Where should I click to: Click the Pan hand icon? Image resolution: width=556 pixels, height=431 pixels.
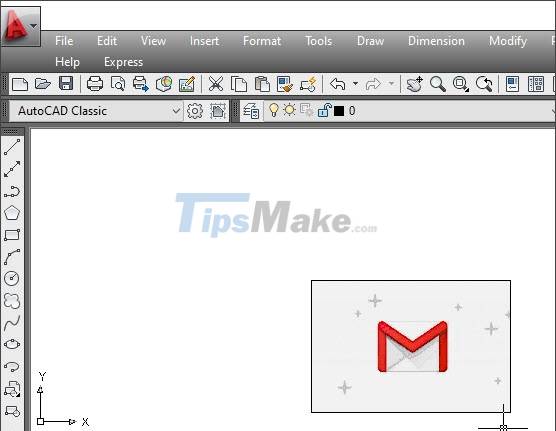point(414,84)
